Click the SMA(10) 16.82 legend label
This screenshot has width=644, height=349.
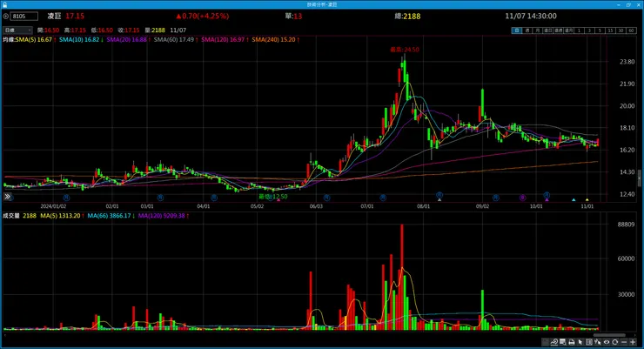click(x=79, y=40)
